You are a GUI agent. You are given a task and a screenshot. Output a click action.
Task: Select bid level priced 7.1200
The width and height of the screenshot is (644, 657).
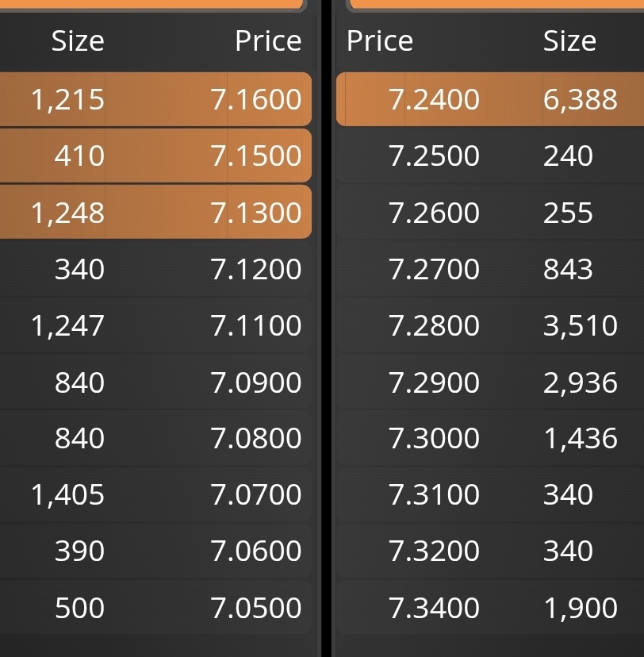tap(155, 268)
